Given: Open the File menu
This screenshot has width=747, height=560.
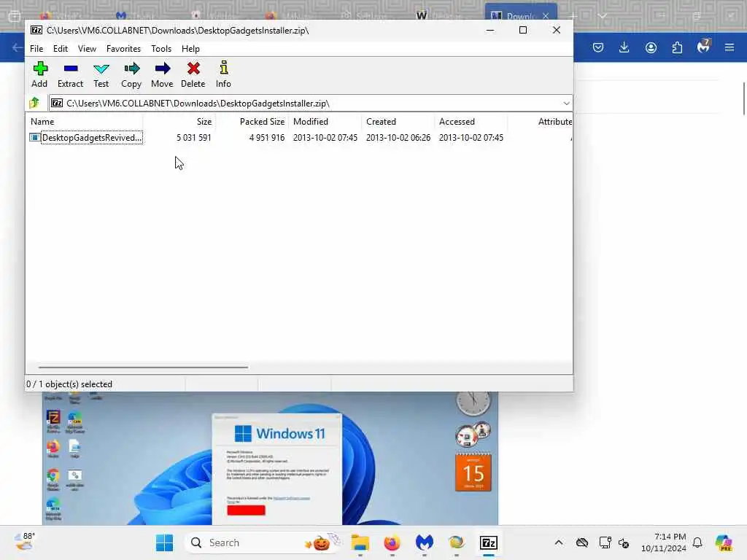Looking at the screenshot, I should click(36, 49).
